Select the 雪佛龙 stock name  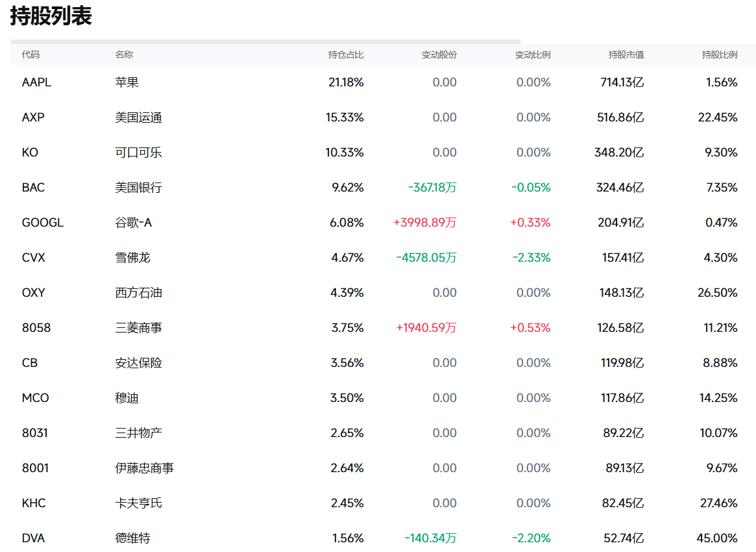132,258
